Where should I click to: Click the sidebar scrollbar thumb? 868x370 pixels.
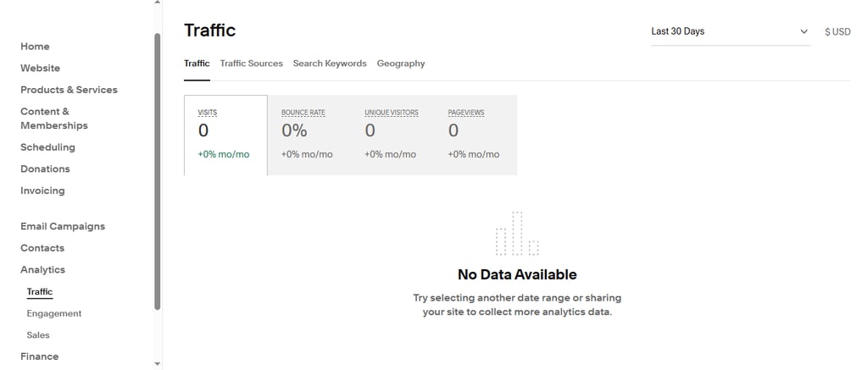point(157,171)
